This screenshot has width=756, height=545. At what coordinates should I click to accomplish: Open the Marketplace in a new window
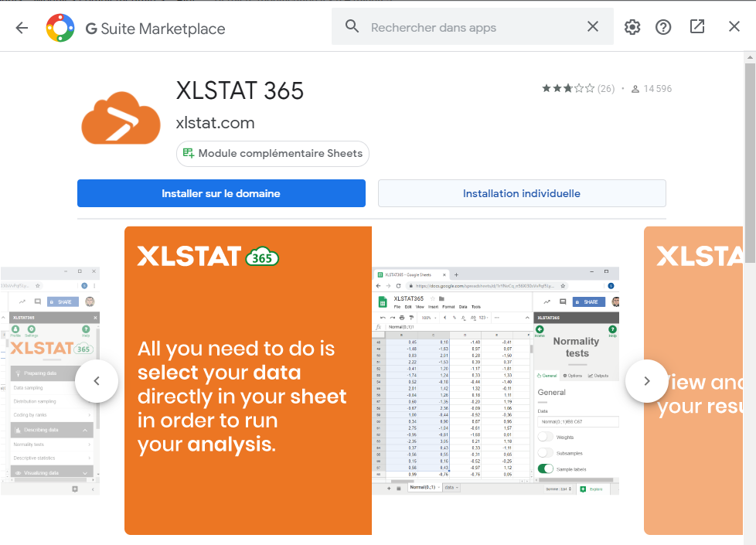coord(697,27)
